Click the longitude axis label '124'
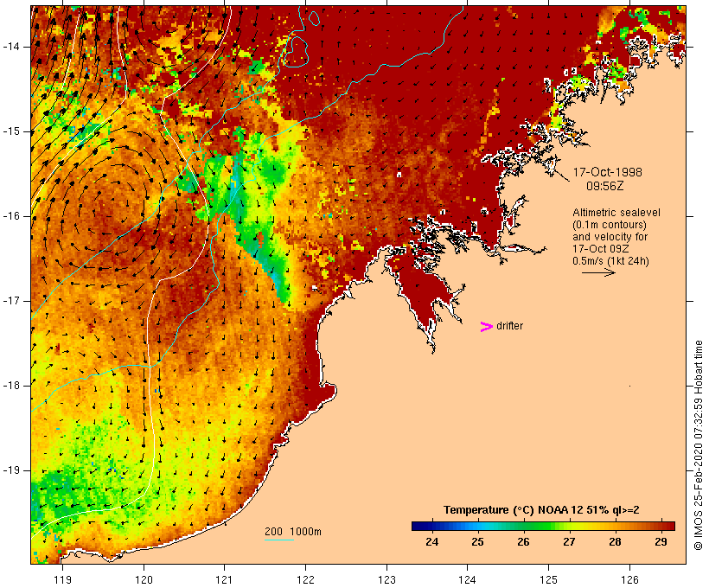 pos(467,579)
